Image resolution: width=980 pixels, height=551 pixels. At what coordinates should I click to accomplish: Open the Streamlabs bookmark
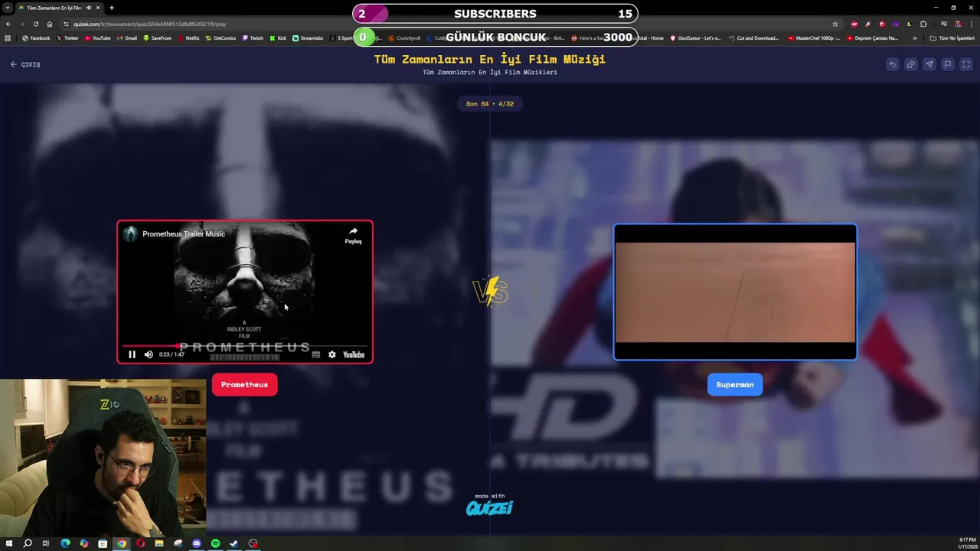click(308, 38)
